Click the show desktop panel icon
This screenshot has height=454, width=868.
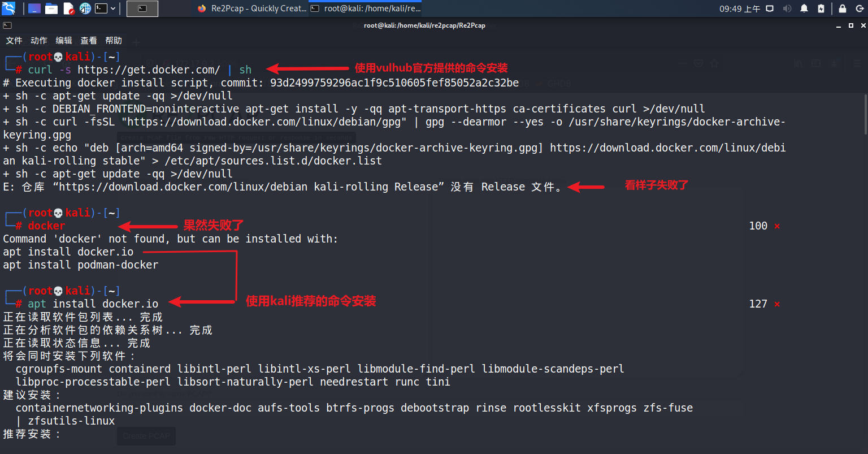34,8
